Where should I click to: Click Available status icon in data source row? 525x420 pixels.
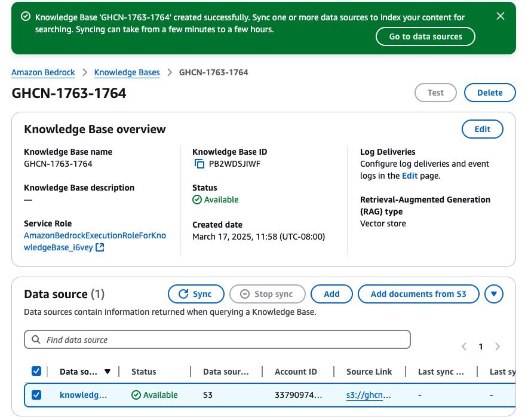click(x=136, y=395)
